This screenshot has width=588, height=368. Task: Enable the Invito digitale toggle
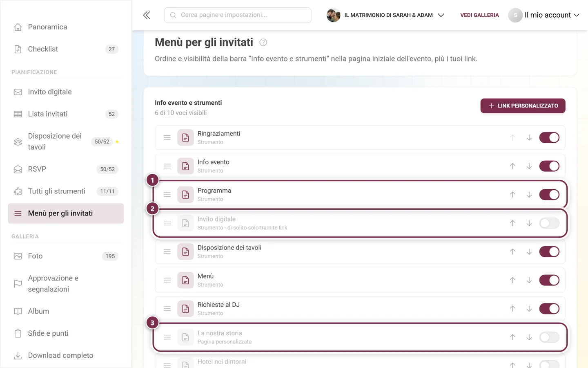tap(549, 223)
